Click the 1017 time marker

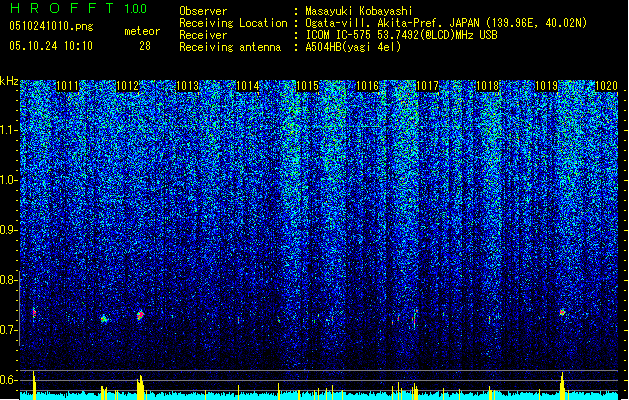(x=427, y=86)
